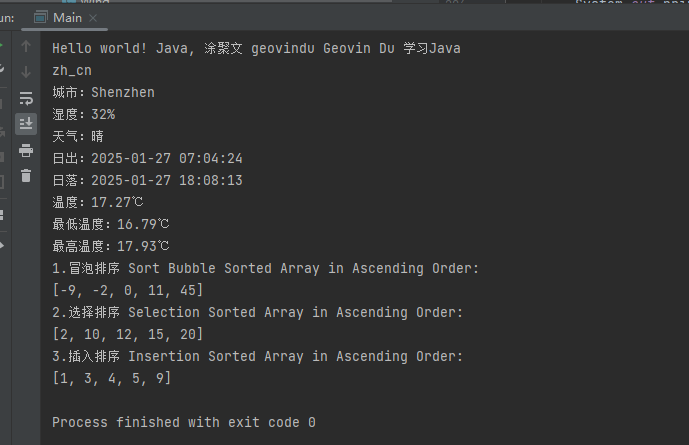Click the array [-9, -2, 0, 11, 45]

[127, 290]
